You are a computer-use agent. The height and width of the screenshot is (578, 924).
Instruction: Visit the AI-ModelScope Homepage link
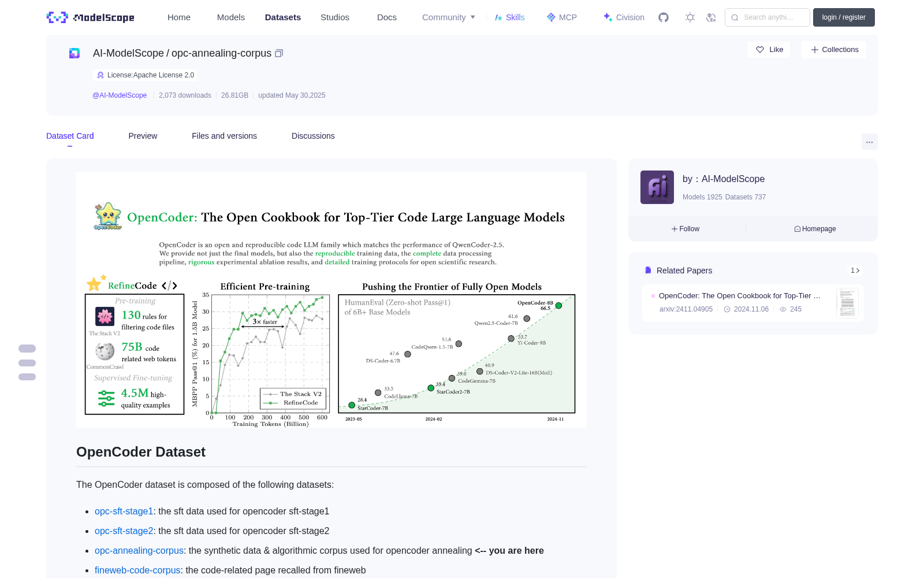[x=815, y=229]
